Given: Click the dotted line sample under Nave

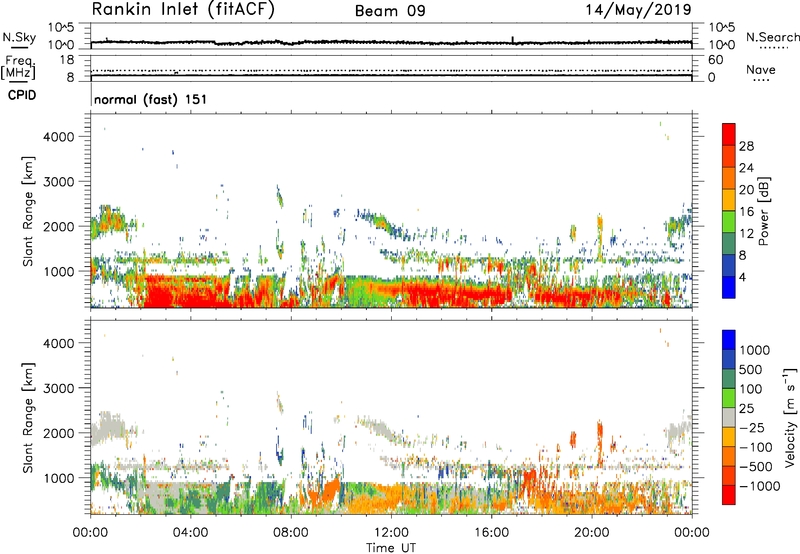Looking at the screenshot, I should coord(762,81).
